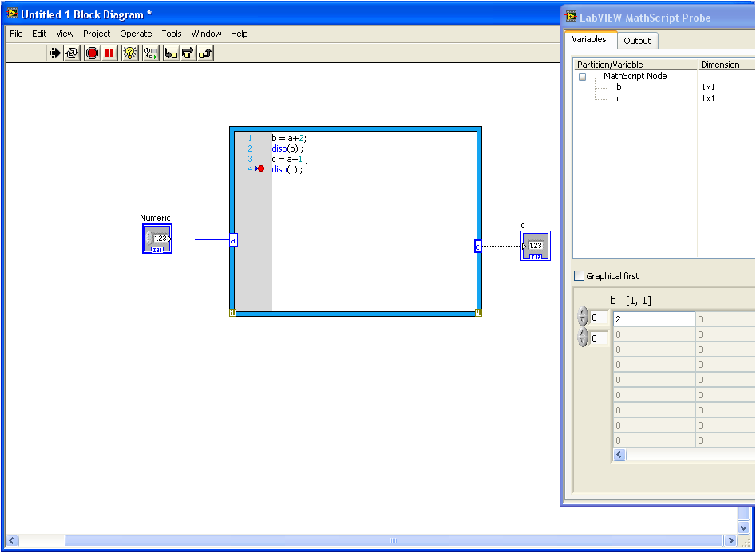
Task: Collapse the MathScript Node tree item
Action: pos(582,77)
